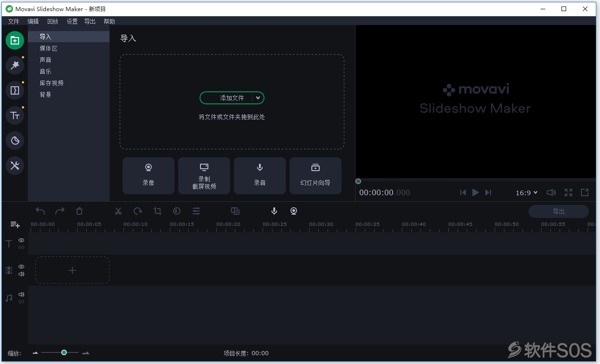Click the timeline zoom slider handle
This screenshot has width=600, height=364.
(64, 353)
